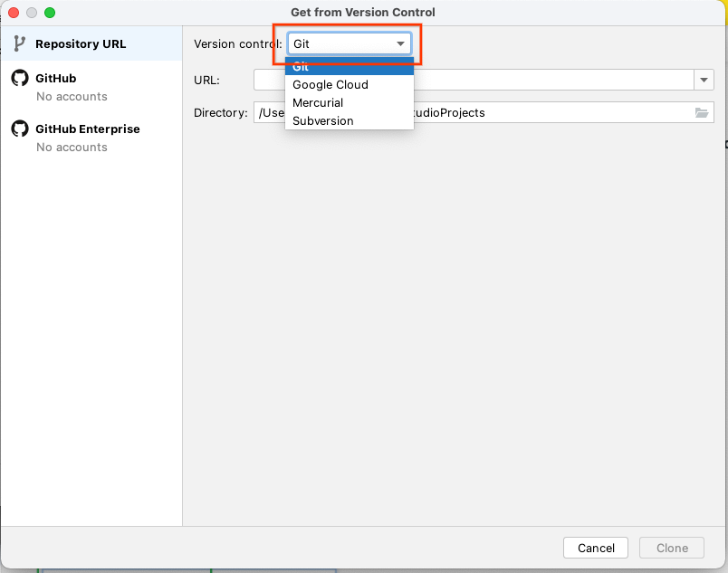Click "No accounts" under GitHub

70,97
